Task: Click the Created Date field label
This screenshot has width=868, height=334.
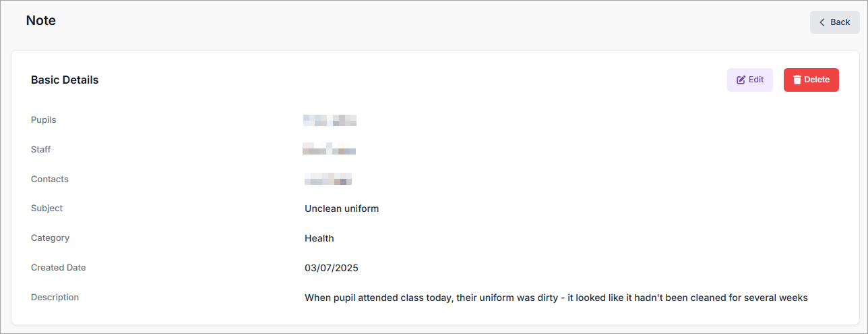Action: 59,268
